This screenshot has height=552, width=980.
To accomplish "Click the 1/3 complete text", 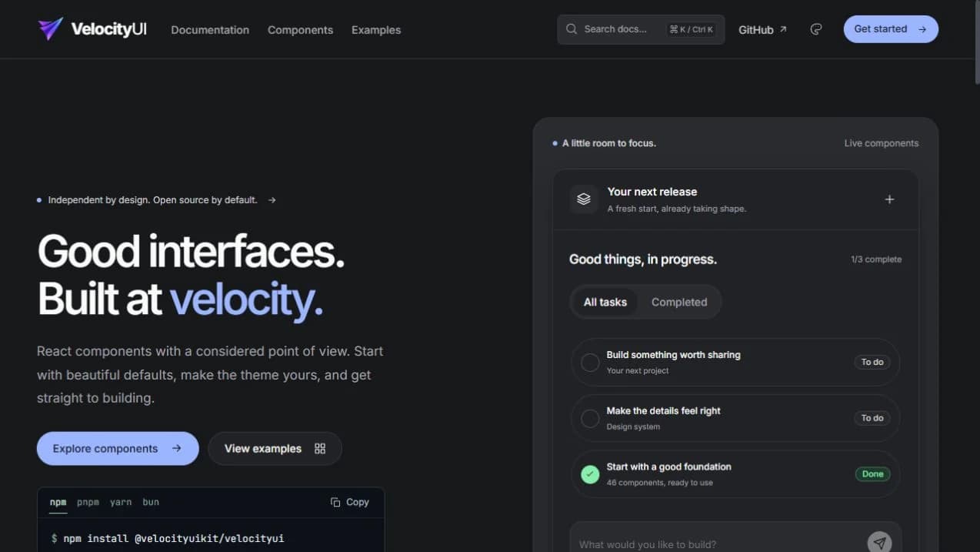I will coord(876,259).
